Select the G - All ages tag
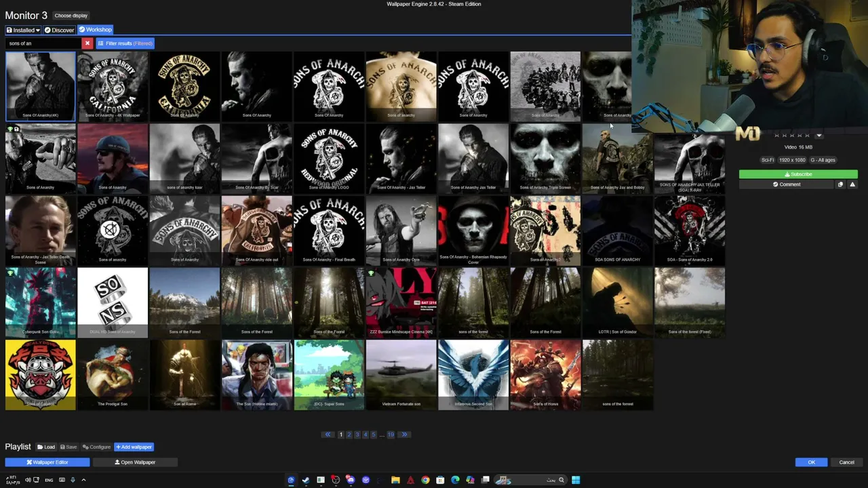This screenshot has height=488, width=868. [x=823, y=160]
